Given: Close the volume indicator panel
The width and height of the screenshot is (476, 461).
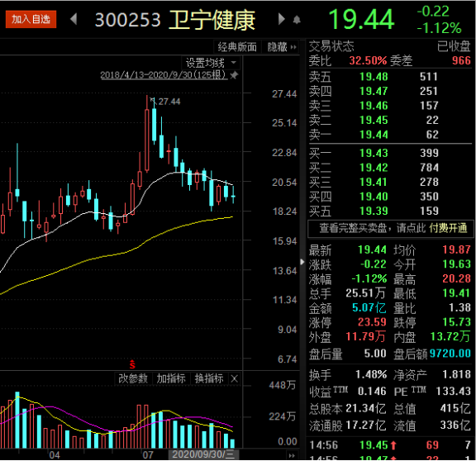Looking at the screenshot, I should [x=235, y=378].
